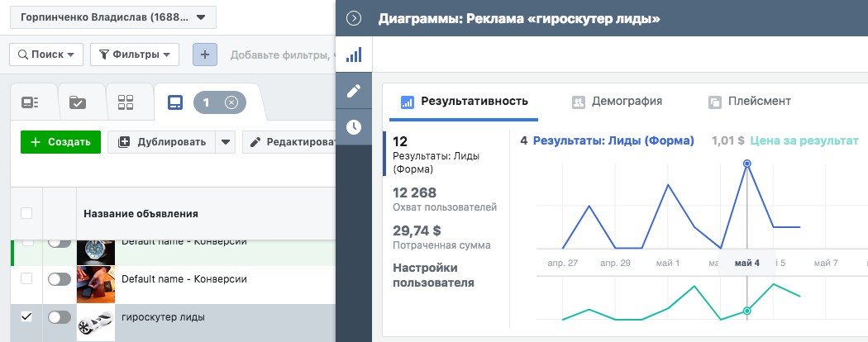Click the green line point at май 4
Viewport: 868px width, 342px height.
[746, 311]
